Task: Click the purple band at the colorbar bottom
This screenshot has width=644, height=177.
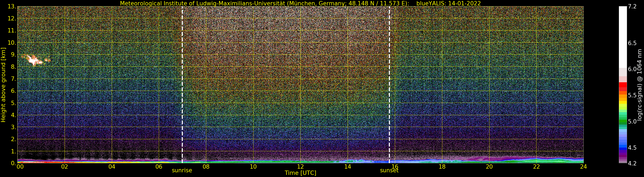Action: coord(623,156)
